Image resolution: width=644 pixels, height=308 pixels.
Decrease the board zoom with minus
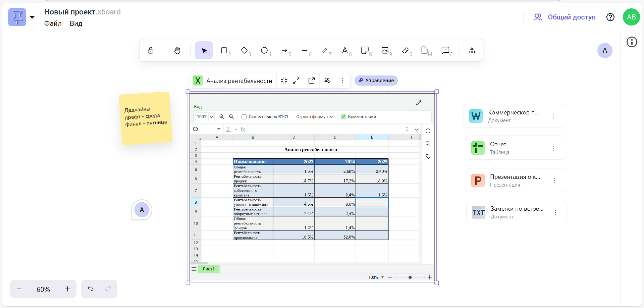[x=19, y=289]
